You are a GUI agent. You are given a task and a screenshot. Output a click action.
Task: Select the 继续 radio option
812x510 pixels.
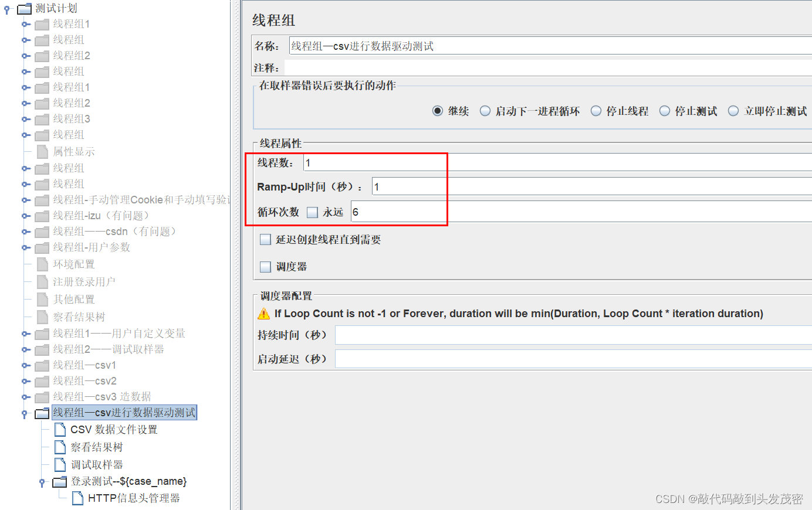click(438, 111)
